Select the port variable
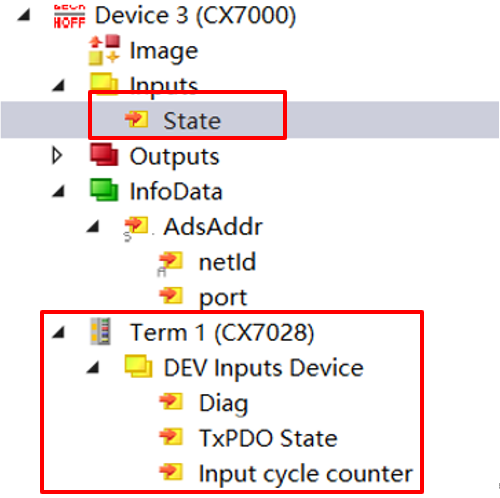 tap(223, 298)
